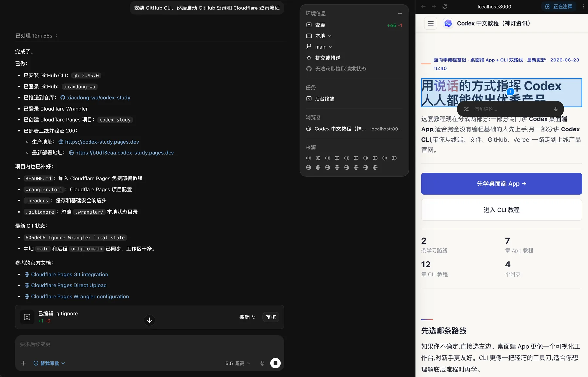Click settings sliders icon in comment bar
The width and height of the screenshot is (588, 377).
click(466, 109)
